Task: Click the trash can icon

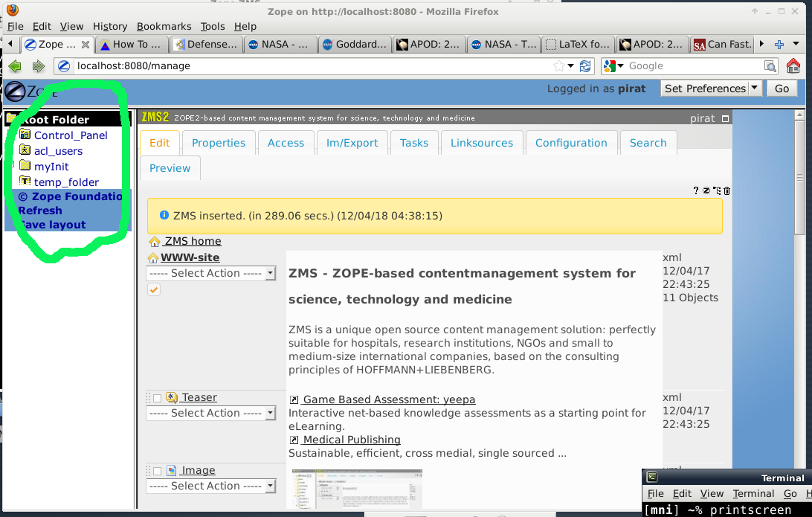Action: coord(726,191)
